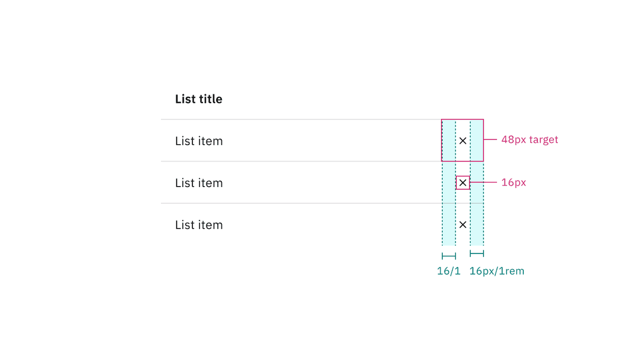Select the first "List item" text
644x354 pixels.
198,141
